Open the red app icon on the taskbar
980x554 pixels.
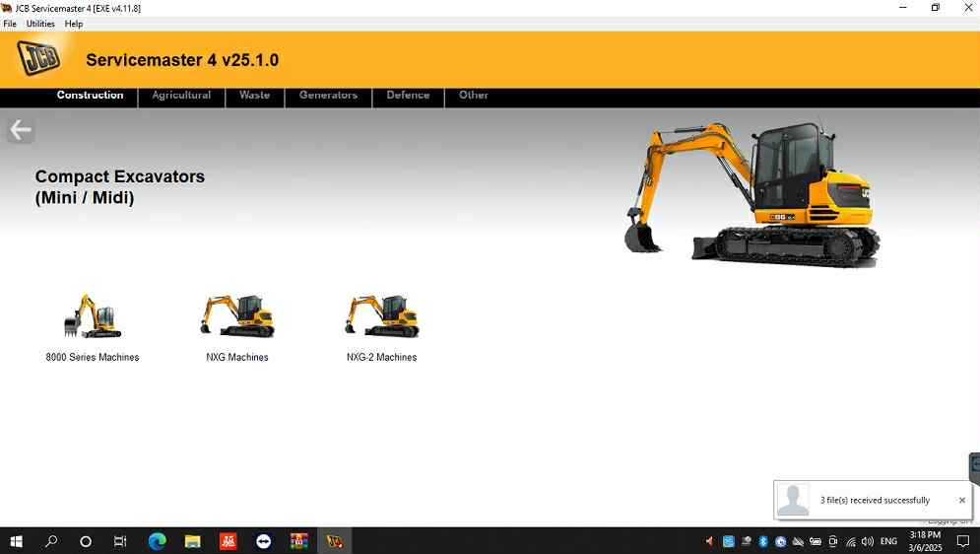[x=229, y=541]
